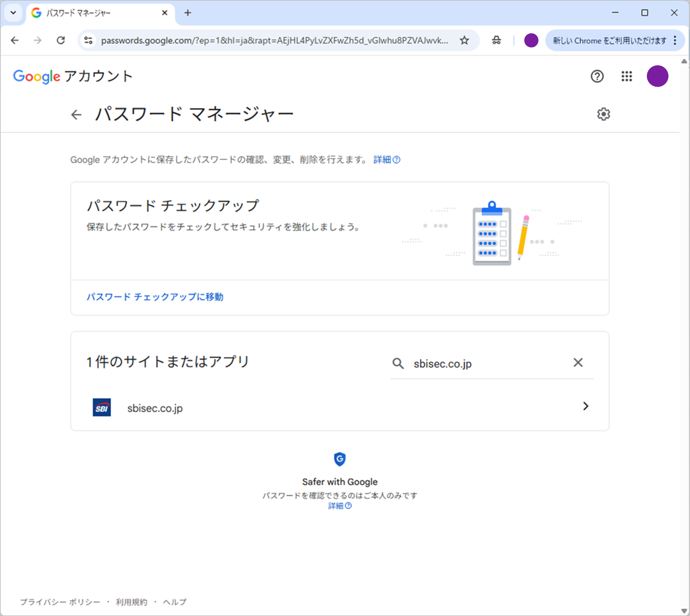Open the Google apps grid
The height and width of the screenshot is (616, 690).
point(626,76)
